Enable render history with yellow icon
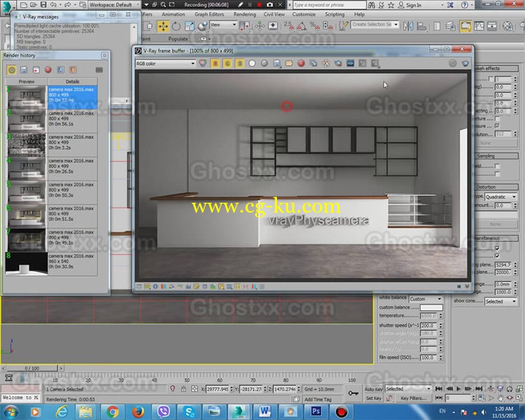Screen dimensions: 525x420 [12, 70]
